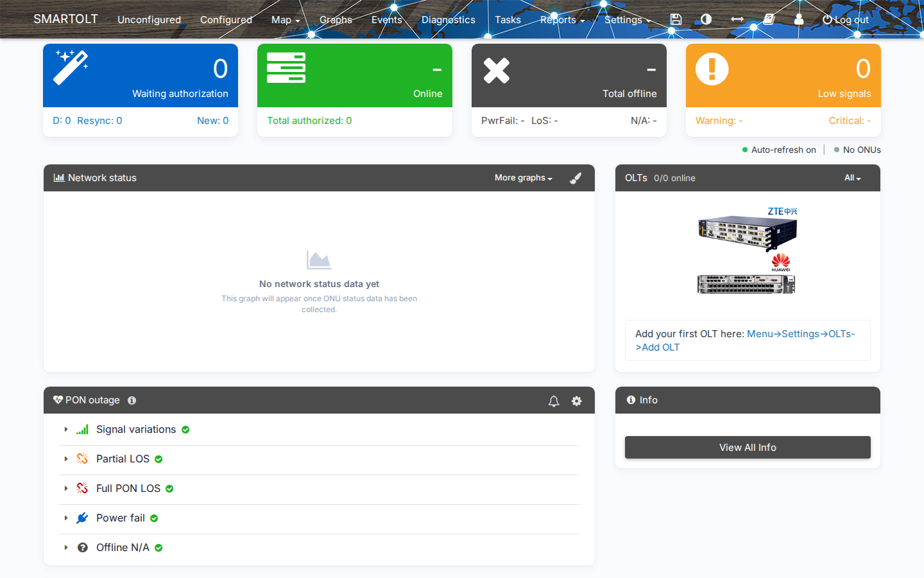Open the Settings dropdown menu
The image size is (924, 578).
point(628,20)
